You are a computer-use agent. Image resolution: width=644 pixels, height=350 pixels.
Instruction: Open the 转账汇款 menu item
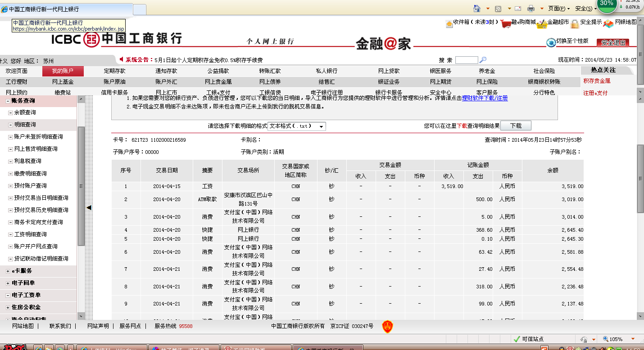click(269, 71)
